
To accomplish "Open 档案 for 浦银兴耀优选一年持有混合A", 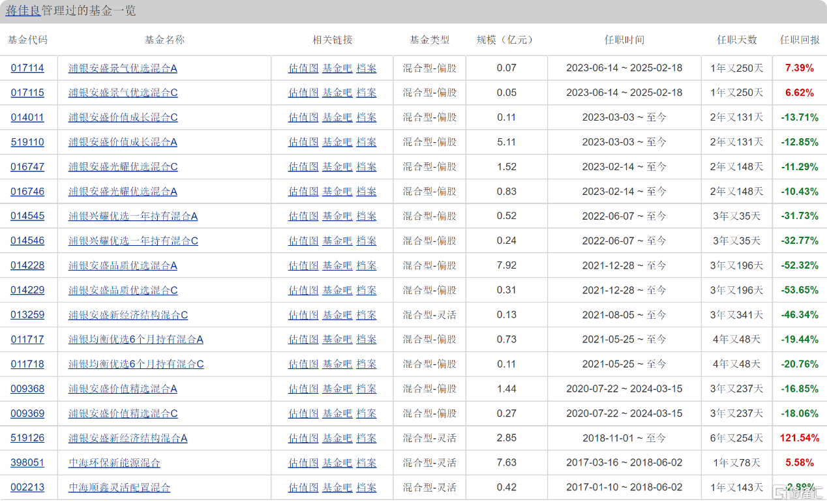I will 367,216.
